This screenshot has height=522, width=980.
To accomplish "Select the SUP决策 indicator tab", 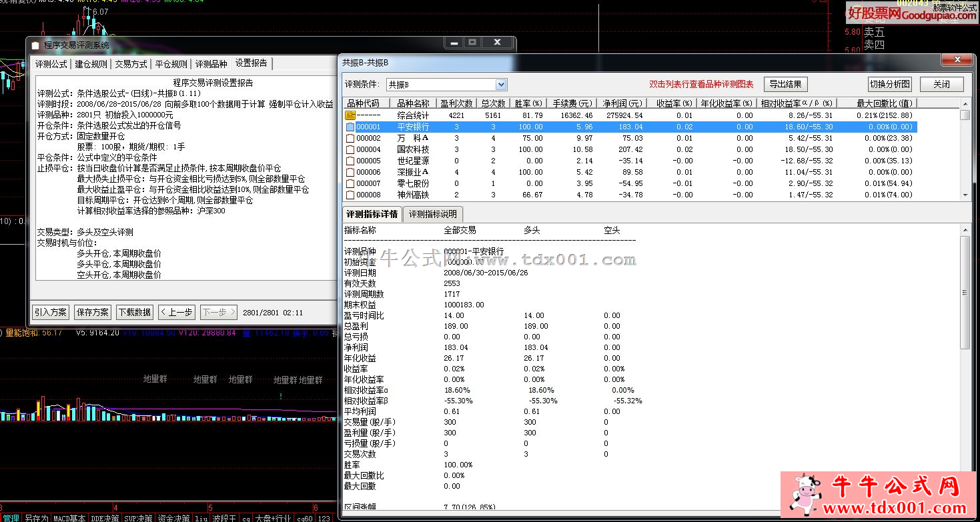I will click(139, 517).
